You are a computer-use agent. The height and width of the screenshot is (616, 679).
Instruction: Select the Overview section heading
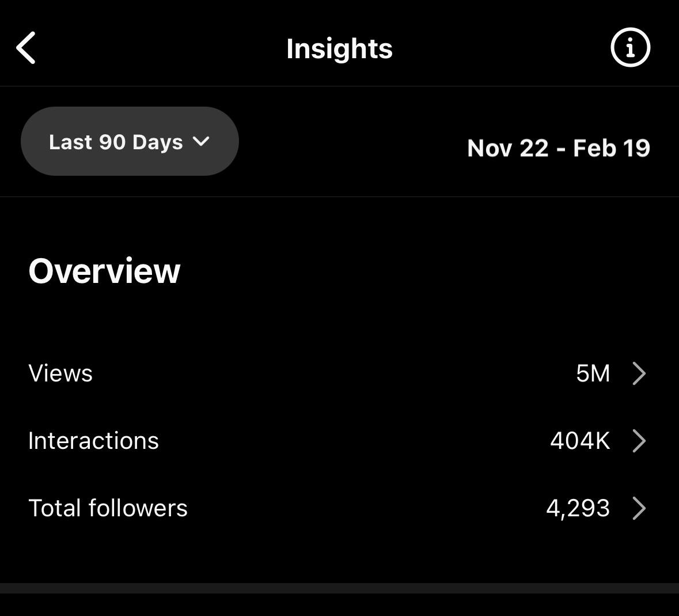104,271
